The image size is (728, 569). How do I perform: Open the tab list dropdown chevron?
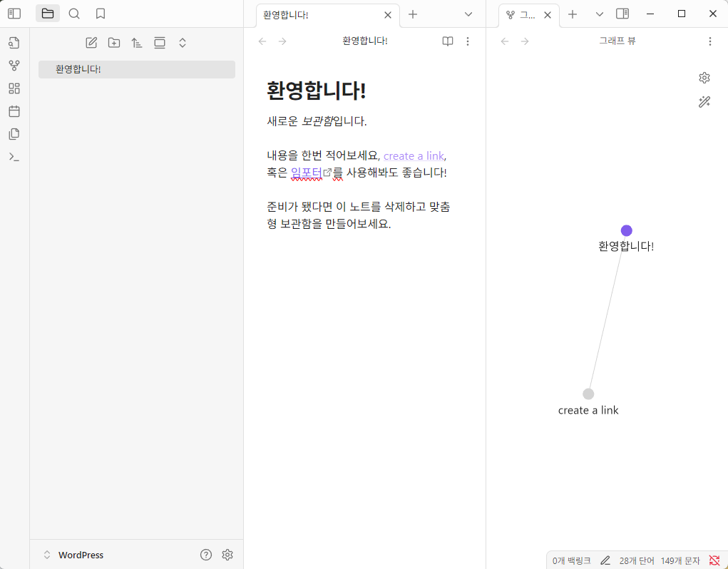468,14
